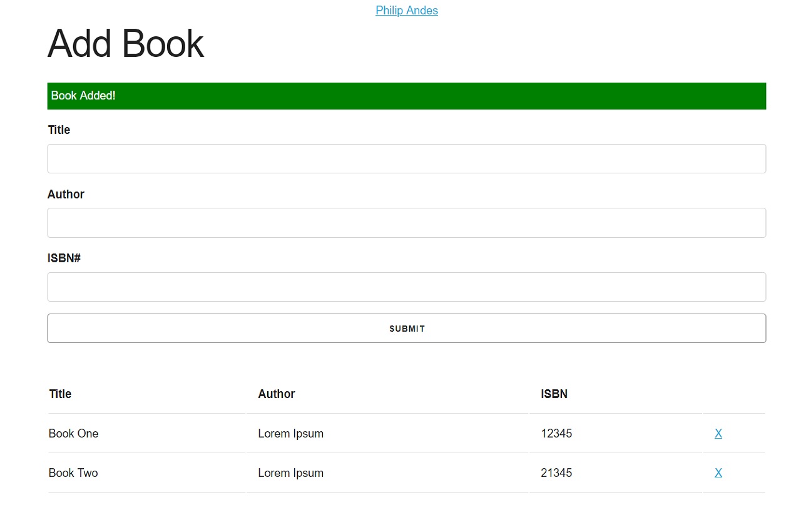Click the Title column header in table
The width and height of the screenshot is (801, 532).
click(x=60, y=394)
